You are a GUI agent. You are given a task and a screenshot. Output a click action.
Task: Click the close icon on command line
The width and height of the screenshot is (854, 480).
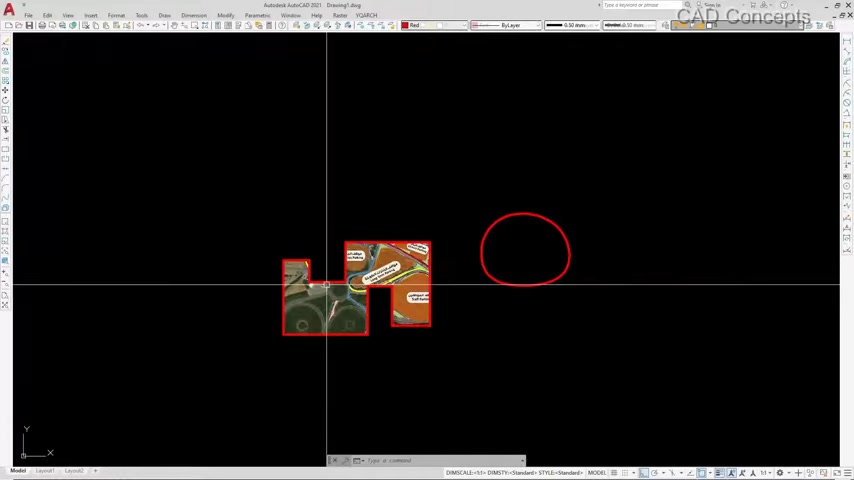pyautogui.click(x=335, y=460)
